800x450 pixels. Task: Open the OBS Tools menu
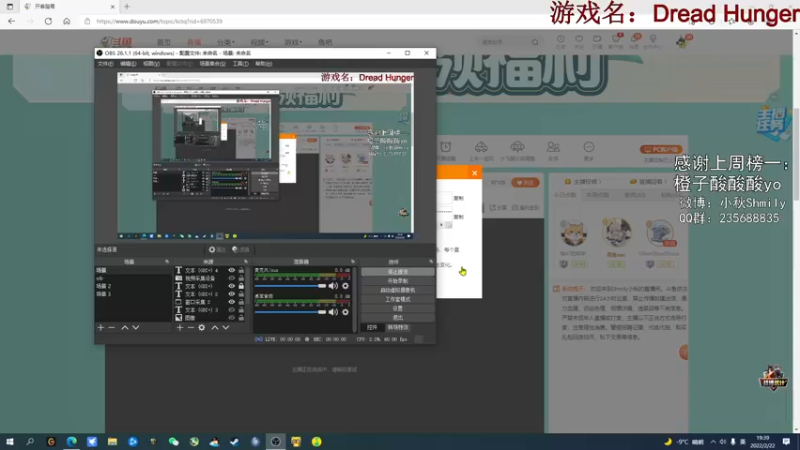pyautogui.click(x=240, y=64)
